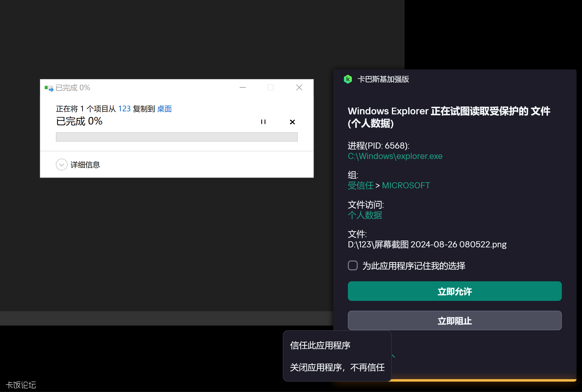Screen dimensions: 582x392
Task: Click the 卡巴斯基加强版 title text
Action: pos(383,79)
